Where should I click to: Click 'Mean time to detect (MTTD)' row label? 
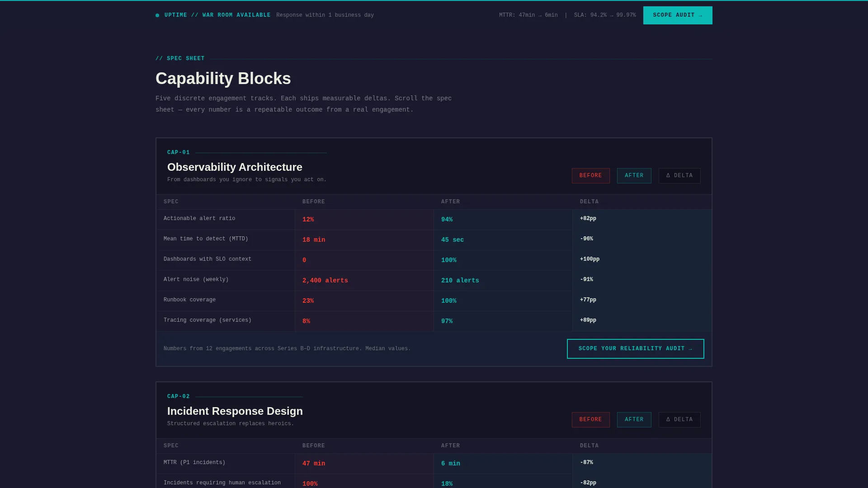(x=206, y=239)
